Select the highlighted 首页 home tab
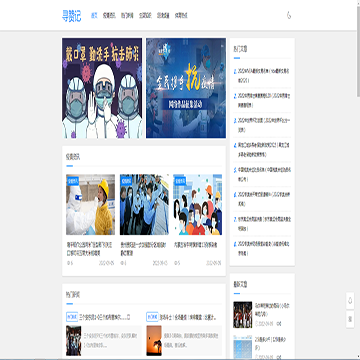 [94, 16]
